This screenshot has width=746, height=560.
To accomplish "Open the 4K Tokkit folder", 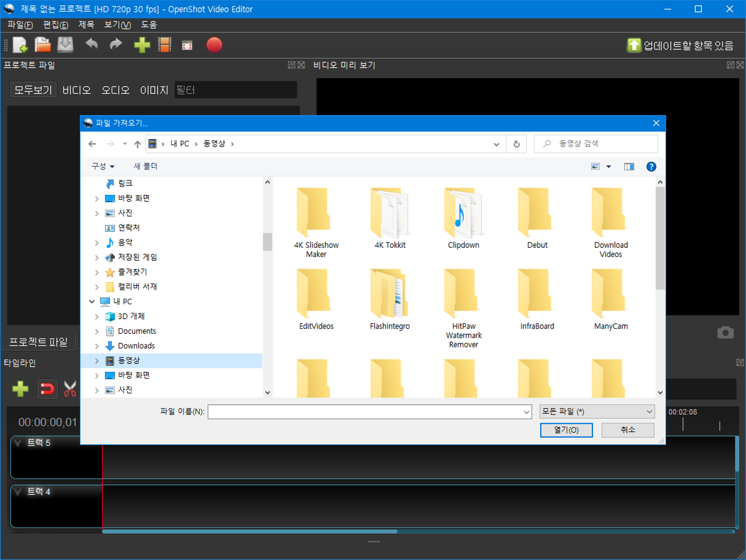I will click(390, 218).
